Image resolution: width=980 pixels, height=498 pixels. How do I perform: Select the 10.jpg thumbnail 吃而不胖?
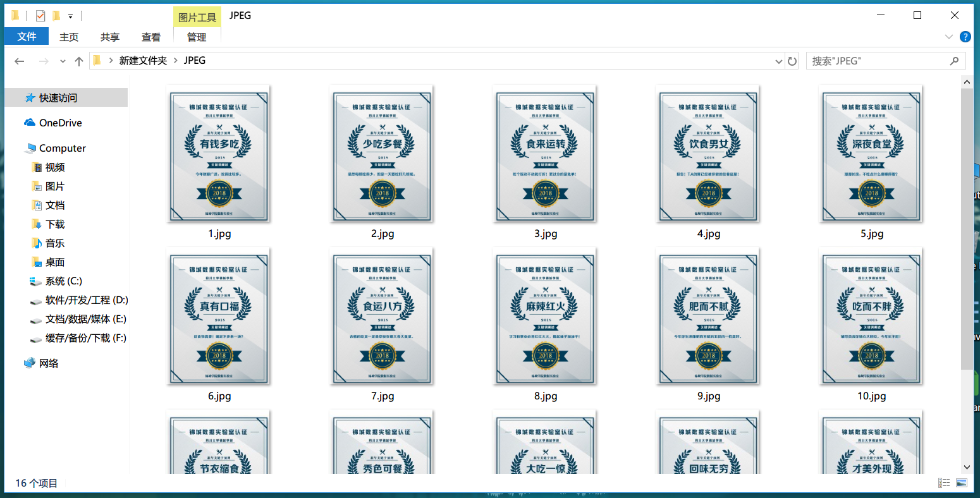point(871,316)
